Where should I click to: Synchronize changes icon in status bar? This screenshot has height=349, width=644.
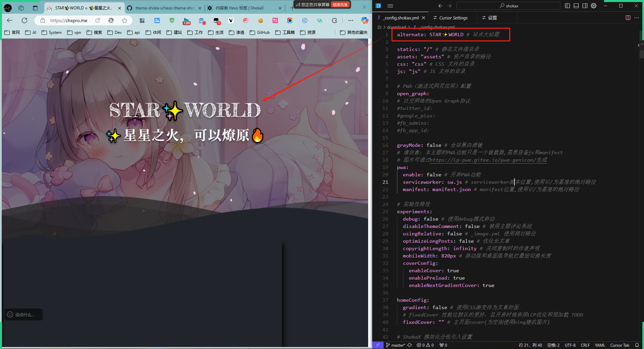410,345
